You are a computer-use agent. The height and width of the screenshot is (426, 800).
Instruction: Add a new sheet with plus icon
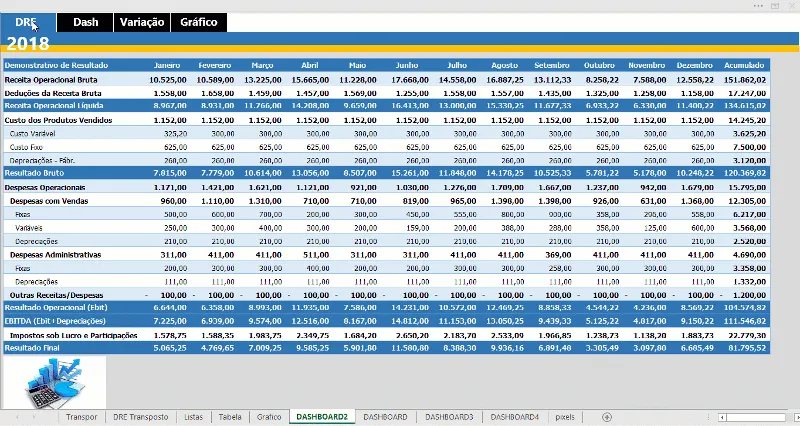point(606,417)
